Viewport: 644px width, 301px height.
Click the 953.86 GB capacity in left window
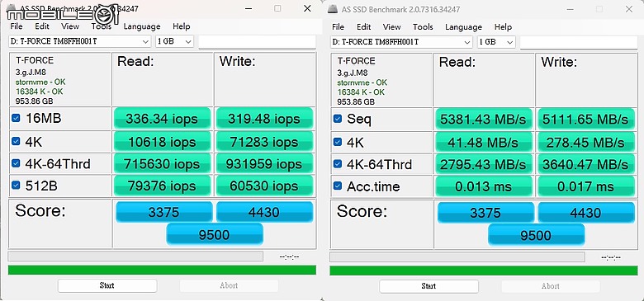point(34,101)
